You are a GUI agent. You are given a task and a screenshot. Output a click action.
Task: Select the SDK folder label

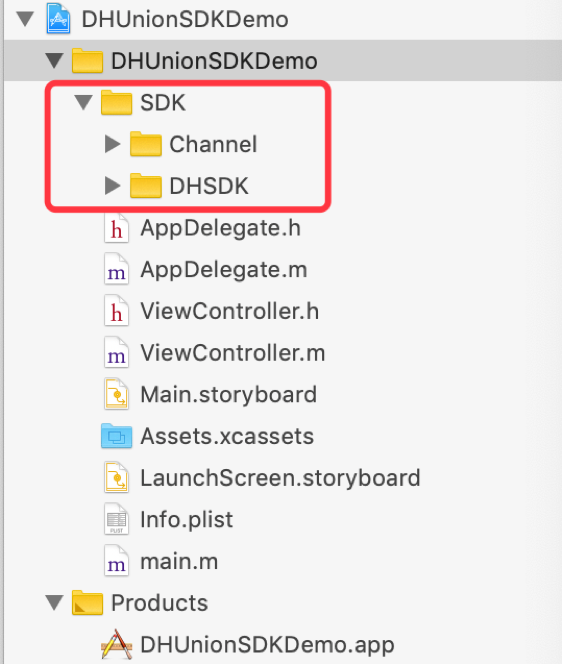[163, 102]
